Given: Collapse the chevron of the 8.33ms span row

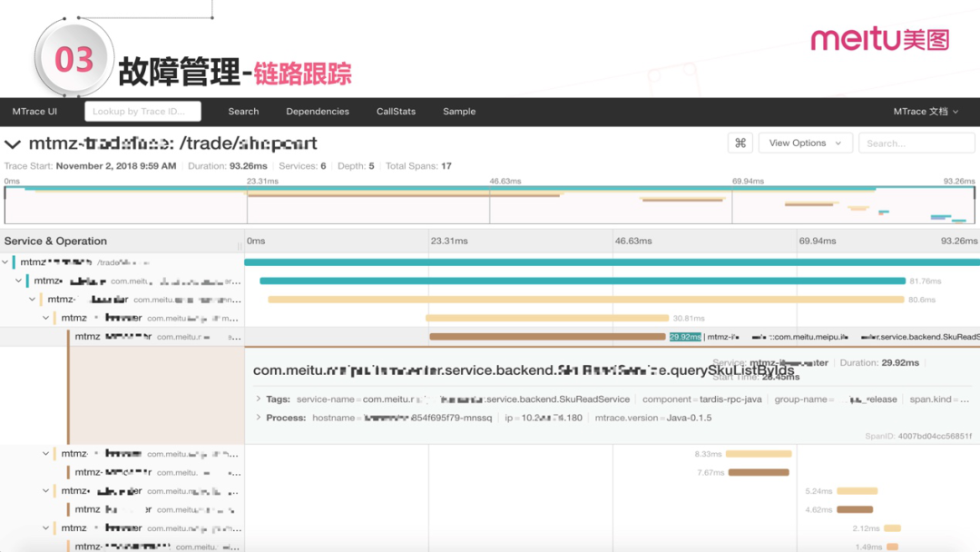Looking at the screenshot, I should click(45, 454).
